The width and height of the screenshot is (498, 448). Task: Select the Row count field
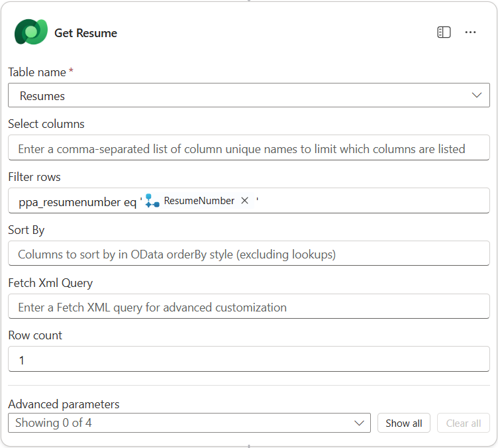[x=248, y=360]
